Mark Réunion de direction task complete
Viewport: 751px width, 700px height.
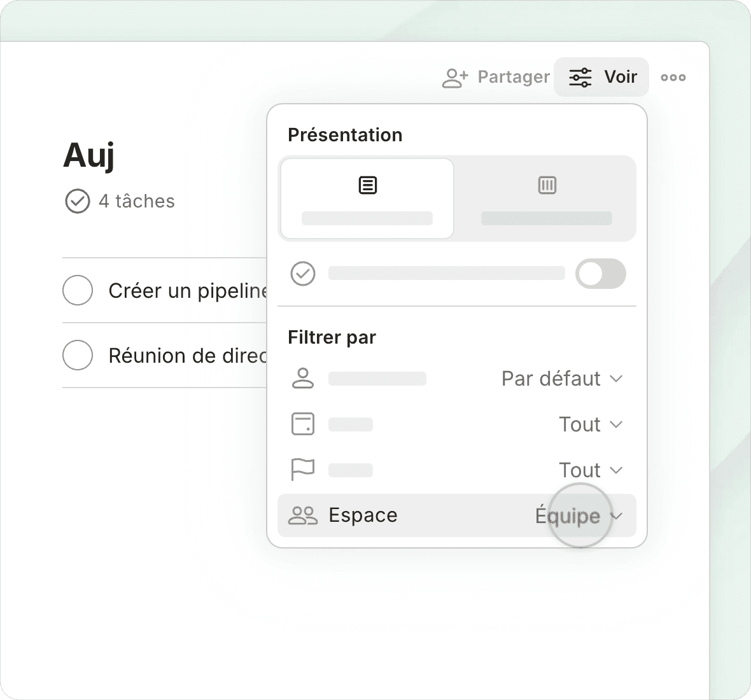pos(78,355)
